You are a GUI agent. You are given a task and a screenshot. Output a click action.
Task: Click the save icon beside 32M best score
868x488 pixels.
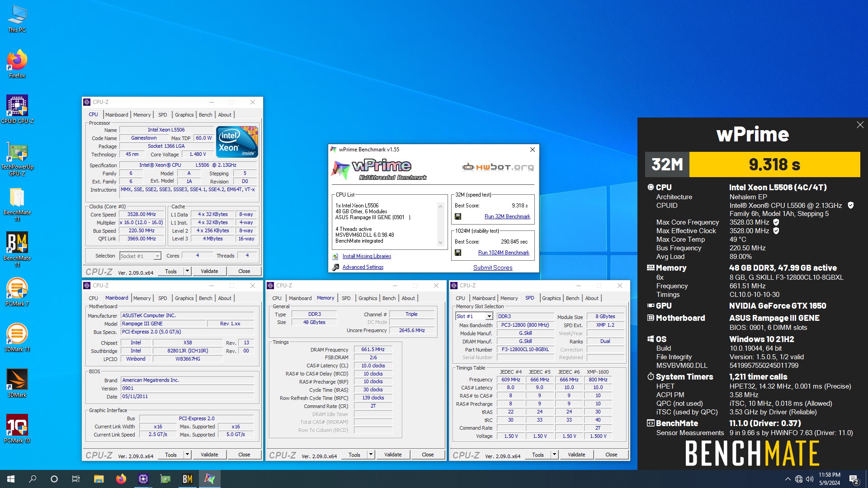tap(458, 216)
